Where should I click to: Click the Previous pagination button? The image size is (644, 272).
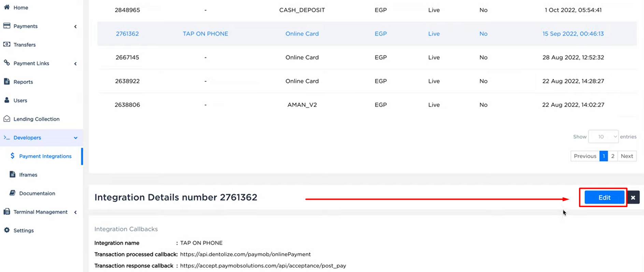(585, 156)
